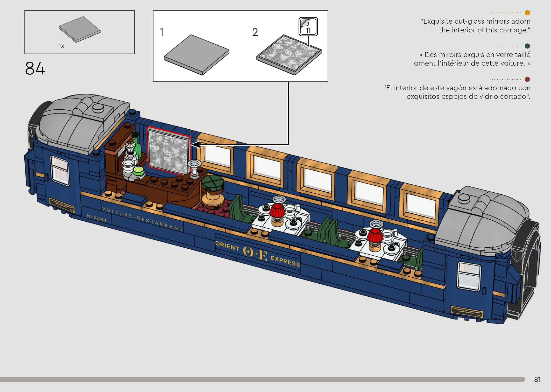Image resolution: width=551 pixels, height=392 pixels.
Task: Click the Nº 21344 number on the carriage
Action: coord(97,218)
